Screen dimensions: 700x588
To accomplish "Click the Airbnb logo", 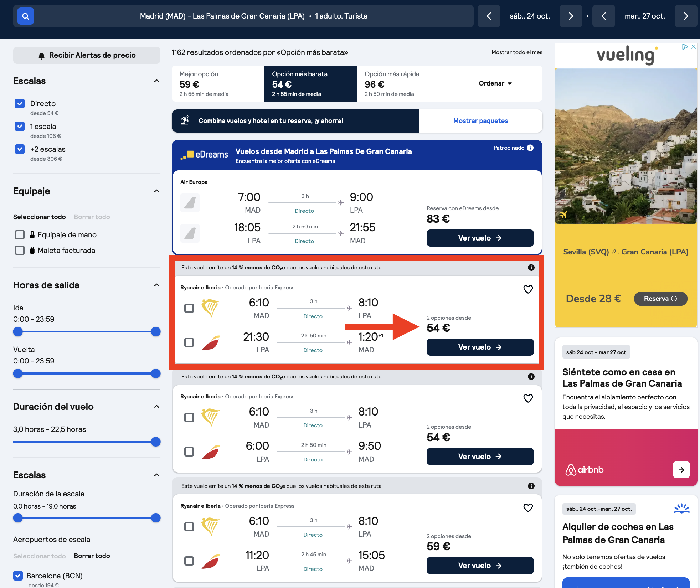I will point(585,470).
